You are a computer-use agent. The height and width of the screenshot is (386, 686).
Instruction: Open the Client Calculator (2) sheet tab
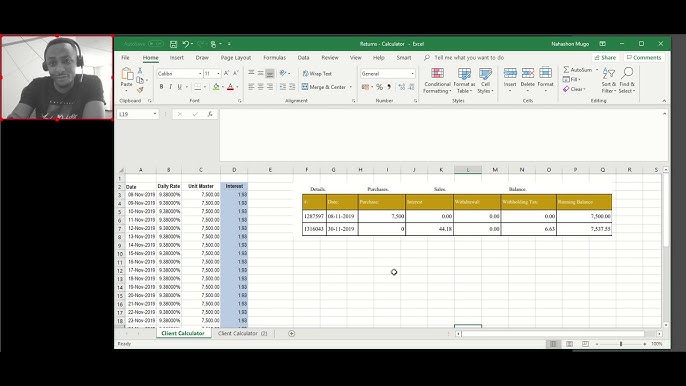[x=242, y=333]
